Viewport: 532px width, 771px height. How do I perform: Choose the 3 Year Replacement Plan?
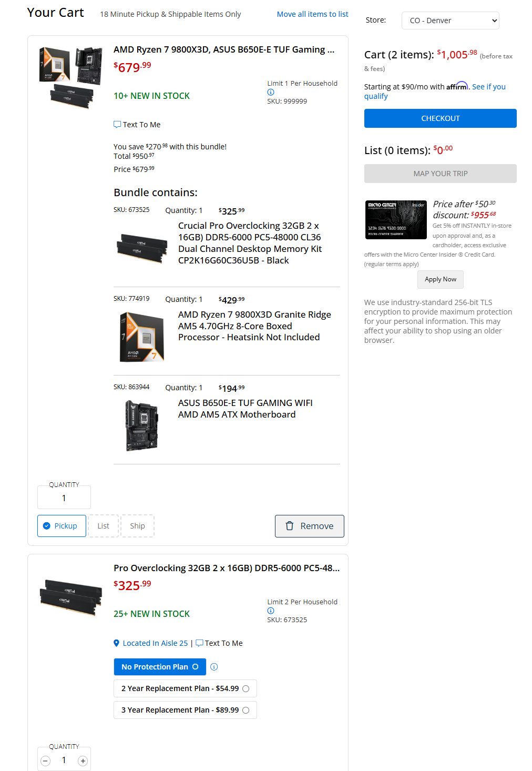click(x=185, y=710)
